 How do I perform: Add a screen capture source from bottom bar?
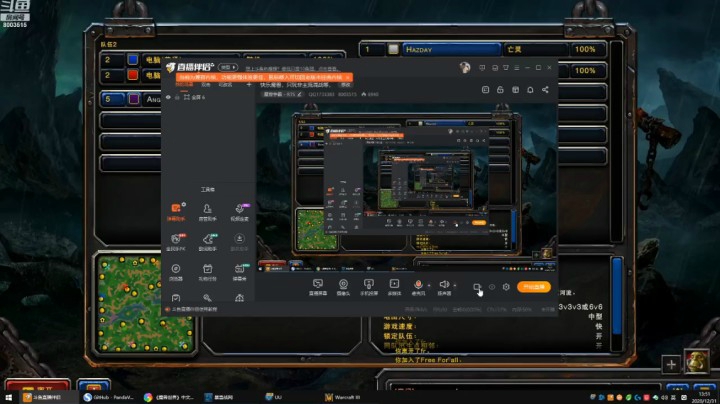click(317, 287)
